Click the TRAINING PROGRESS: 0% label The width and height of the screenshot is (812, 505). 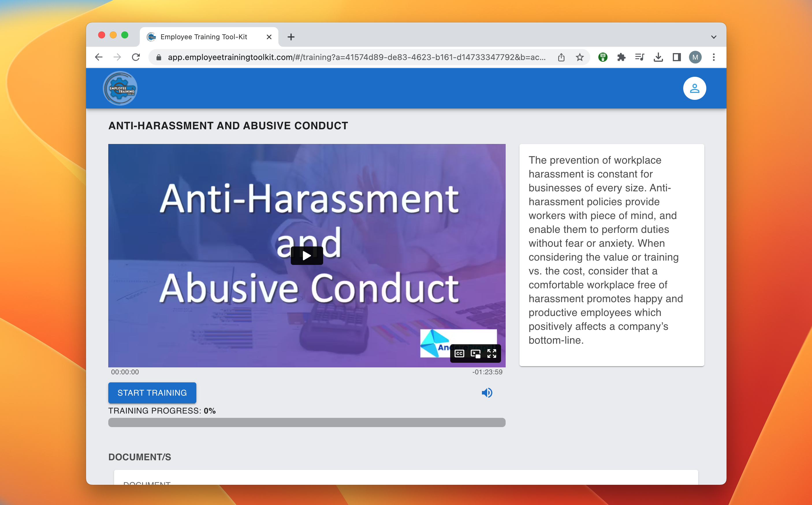point(162,410)
